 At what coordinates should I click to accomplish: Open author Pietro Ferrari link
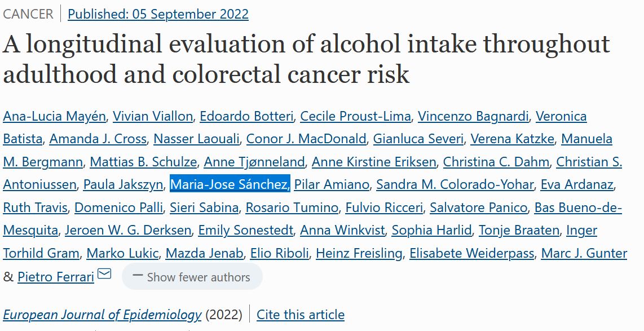coord(56,277)
